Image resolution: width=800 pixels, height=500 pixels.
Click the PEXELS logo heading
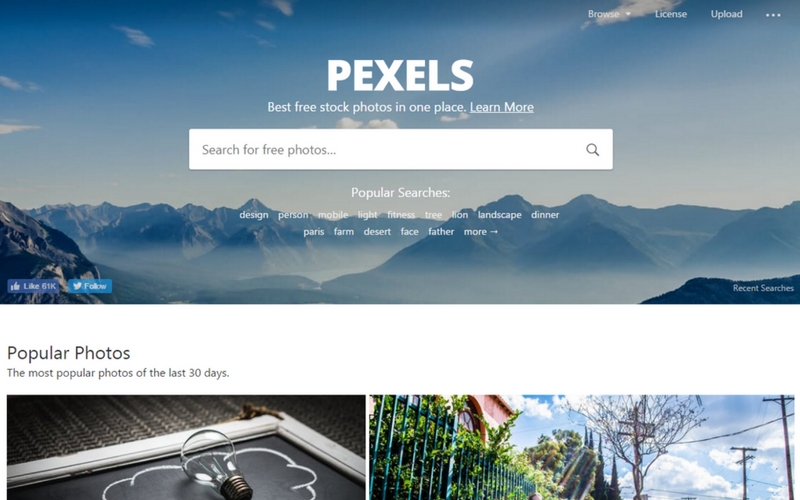[x=401, y=75]
